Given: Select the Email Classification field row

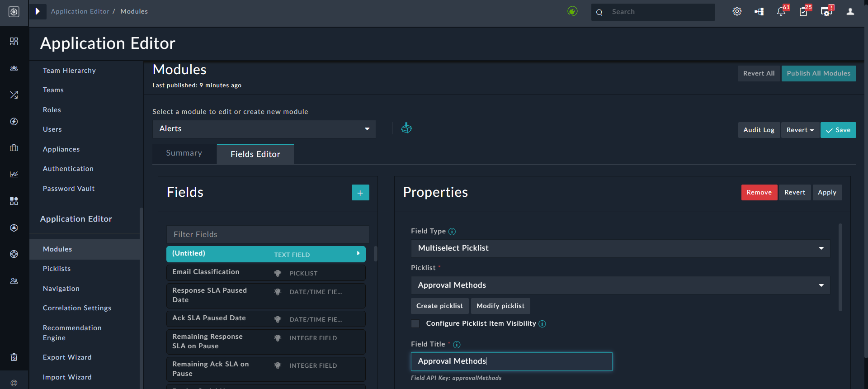Looking at the screenshot, I should (266, 273).
